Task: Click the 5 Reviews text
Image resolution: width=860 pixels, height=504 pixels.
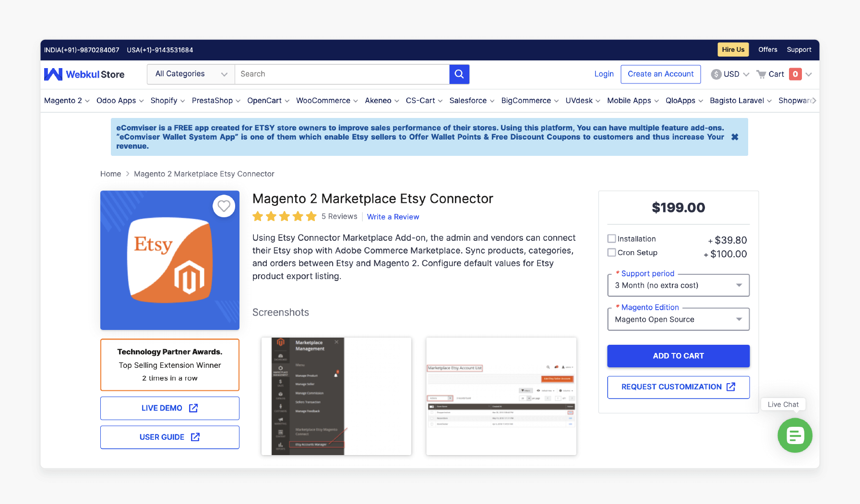Action: [339, 217]
